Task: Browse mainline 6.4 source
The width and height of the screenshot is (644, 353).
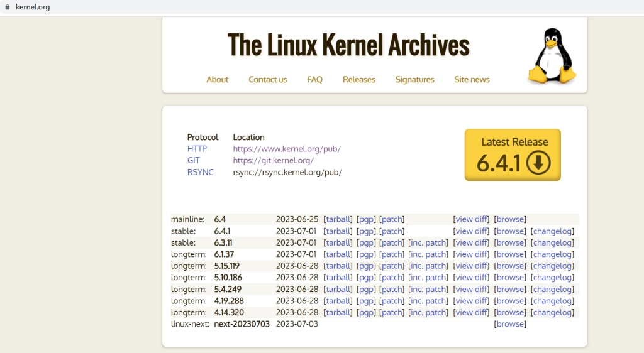Action: tap(510, 219)
